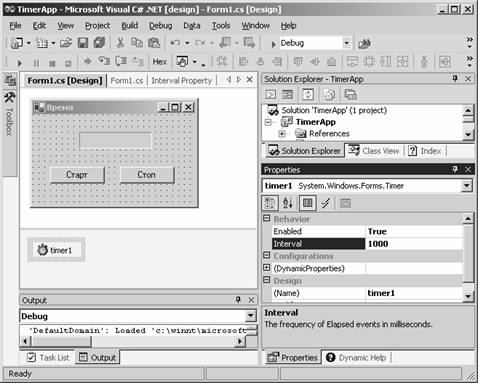
Task: Click the Break All pause icon
Action: pyautogui.click(x=36, y=63)
